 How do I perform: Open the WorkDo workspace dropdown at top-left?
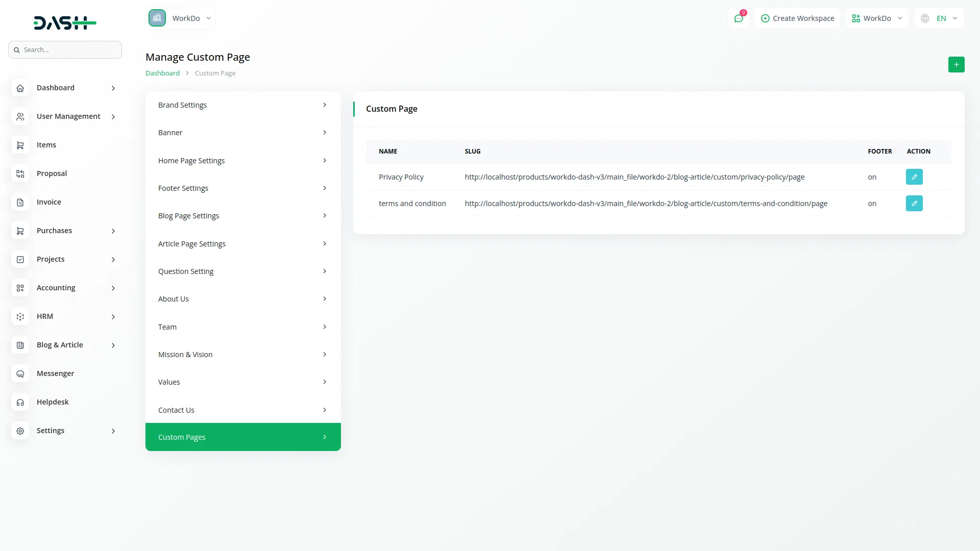coord(181,18)
